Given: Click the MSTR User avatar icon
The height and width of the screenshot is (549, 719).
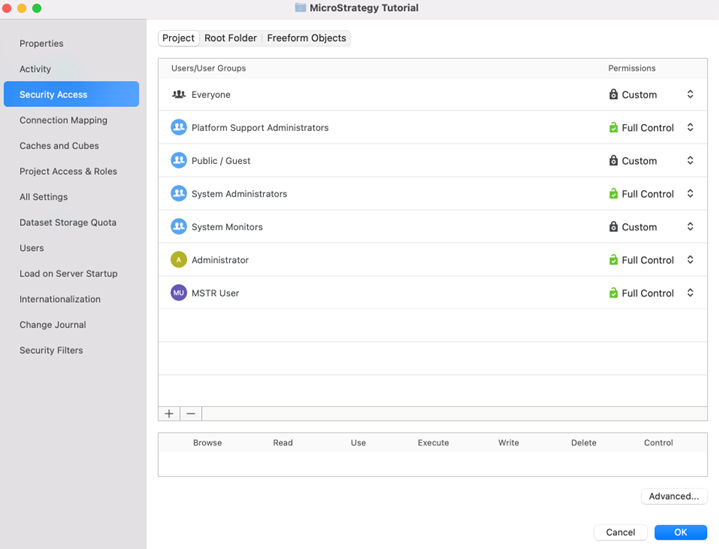Looking at the screenshot, I should [179, 293].
